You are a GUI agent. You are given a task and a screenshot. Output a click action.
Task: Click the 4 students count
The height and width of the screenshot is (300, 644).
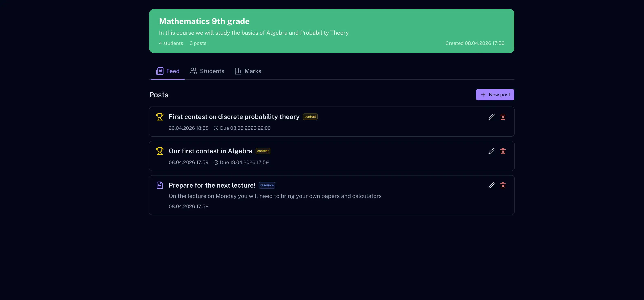click(x=171, y=43)
